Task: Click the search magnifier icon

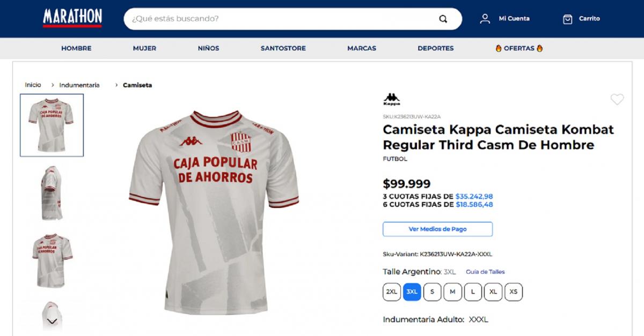Action: pos(443,18)
